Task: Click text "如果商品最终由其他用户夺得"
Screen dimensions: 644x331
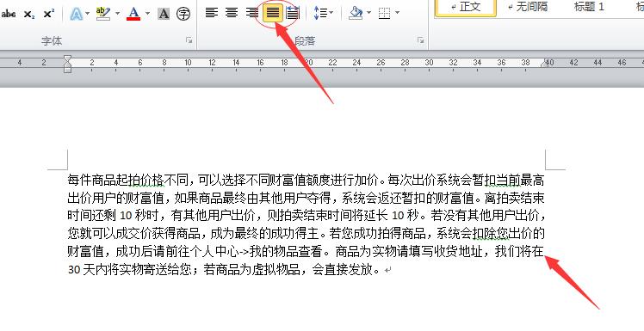Action: tap(252, 198)
